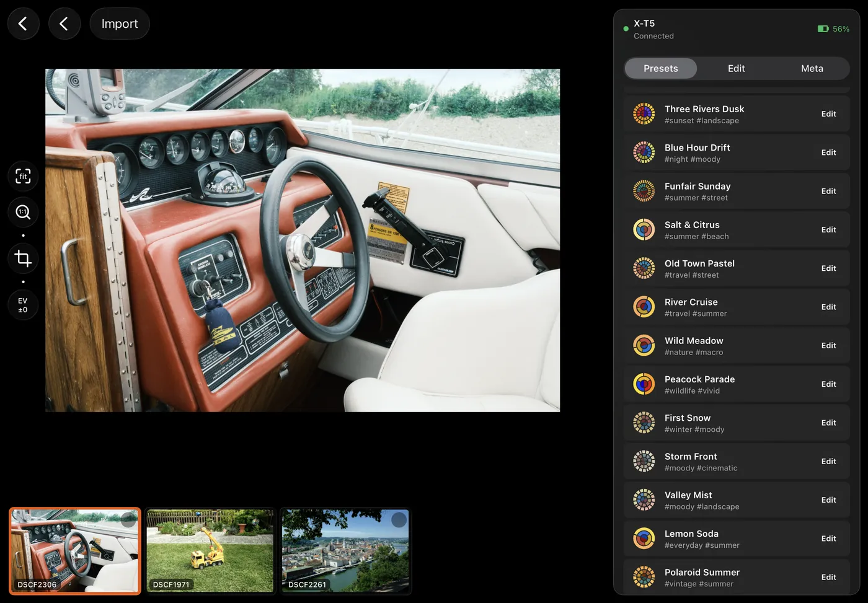Image resolution: width=868 pixels, height=603 pixels.
Task: Edit the Salt & Citrus preset
Action: tap(828, 230)
